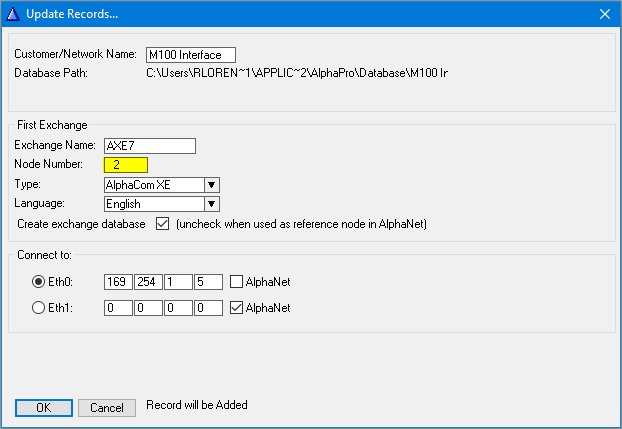The height and width of the screenshot is (429, 622).
Task: Click the Exchange Name field showing AXE7
Action: point(150,146)
